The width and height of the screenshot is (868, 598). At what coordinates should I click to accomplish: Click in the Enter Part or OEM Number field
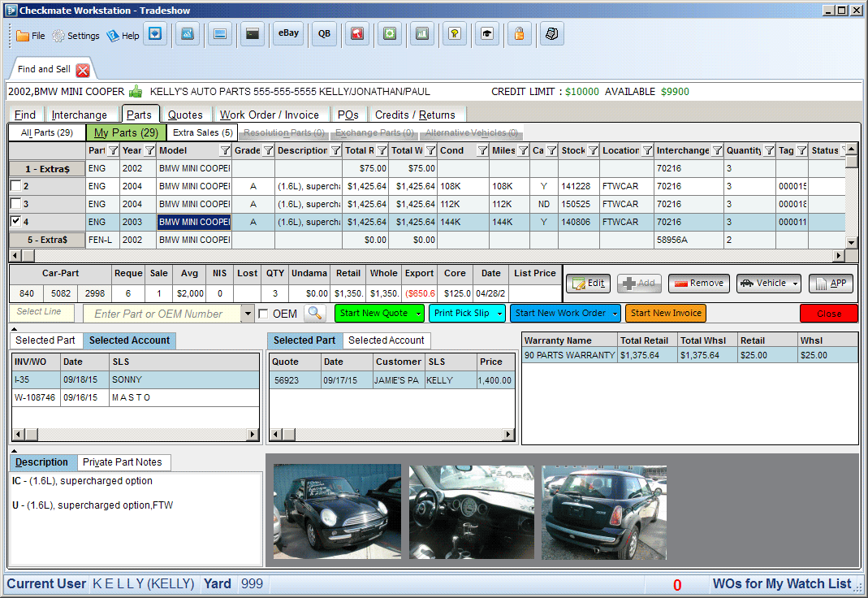[x=162, y=314]
